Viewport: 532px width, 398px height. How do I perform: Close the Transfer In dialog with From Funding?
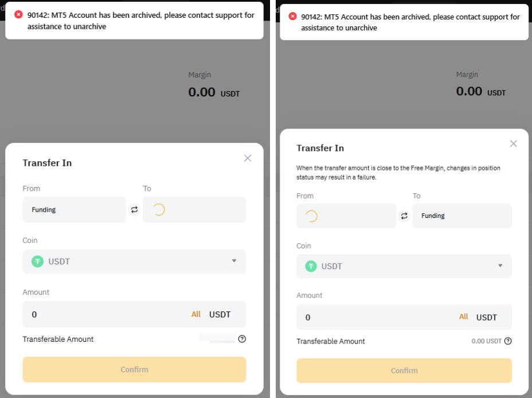(x=248, y=158)
